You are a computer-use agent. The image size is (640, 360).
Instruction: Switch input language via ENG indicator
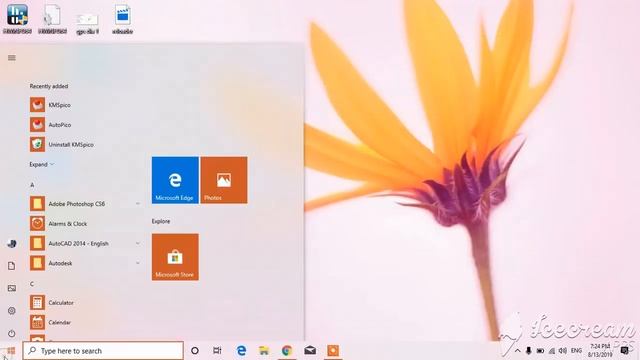click(x=576, y=351)
